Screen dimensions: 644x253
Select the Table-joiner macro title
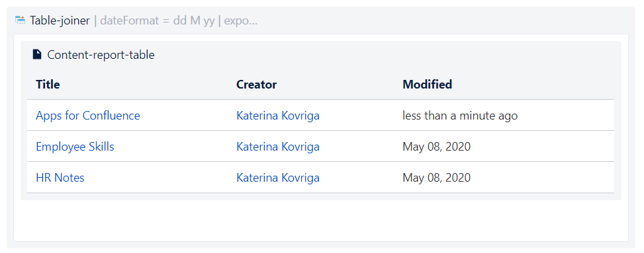[x=60, y=20]
